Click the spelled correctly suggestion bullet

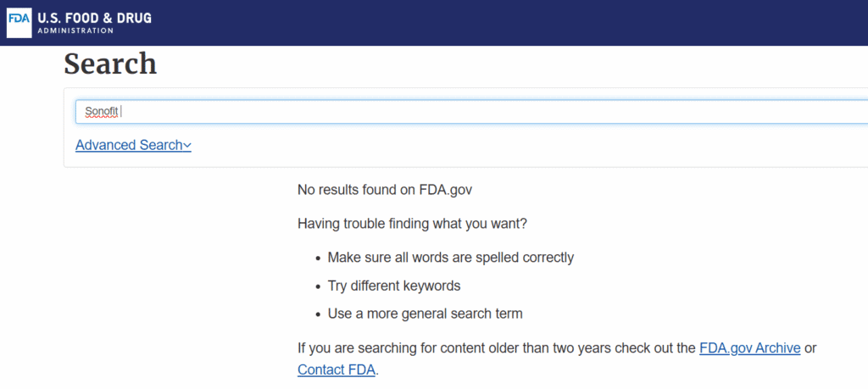pos(451,258)
